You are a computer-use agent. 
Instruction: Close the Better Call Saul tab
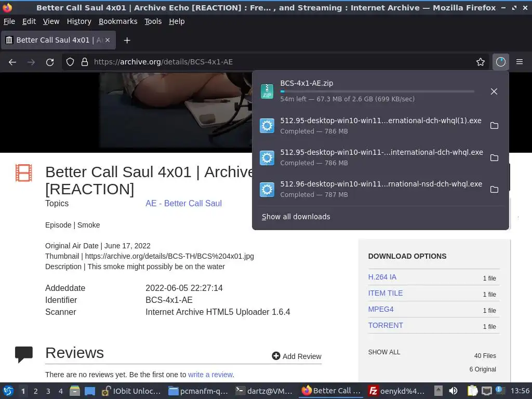click(x=108, y=40)
